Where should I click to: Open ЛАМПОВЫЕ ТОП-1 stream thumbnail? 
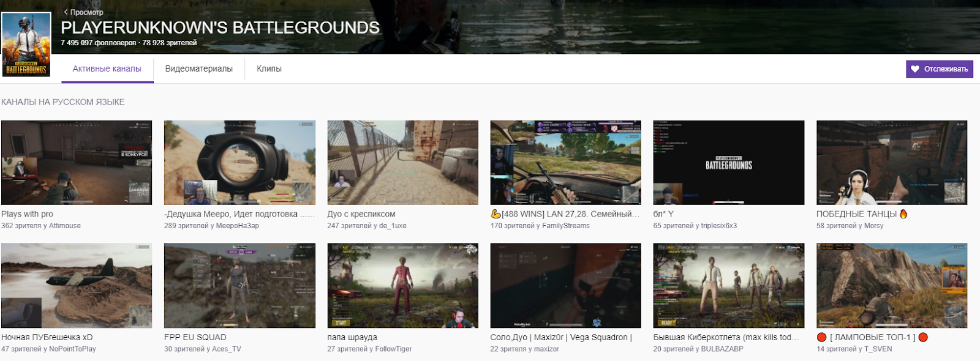click(892, 286)
